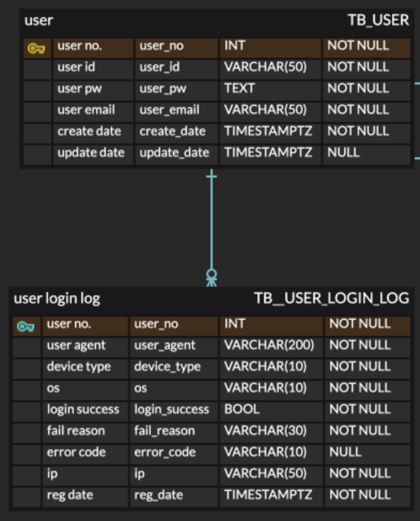Click the VARCHAR(50) type of user_email

(x=270, y=113)
